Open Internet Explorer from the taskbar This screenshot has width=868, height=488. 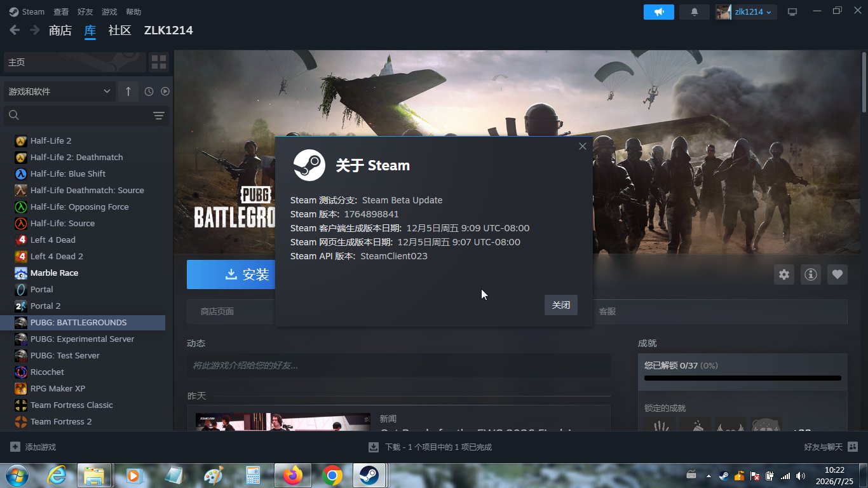(57, 475)
